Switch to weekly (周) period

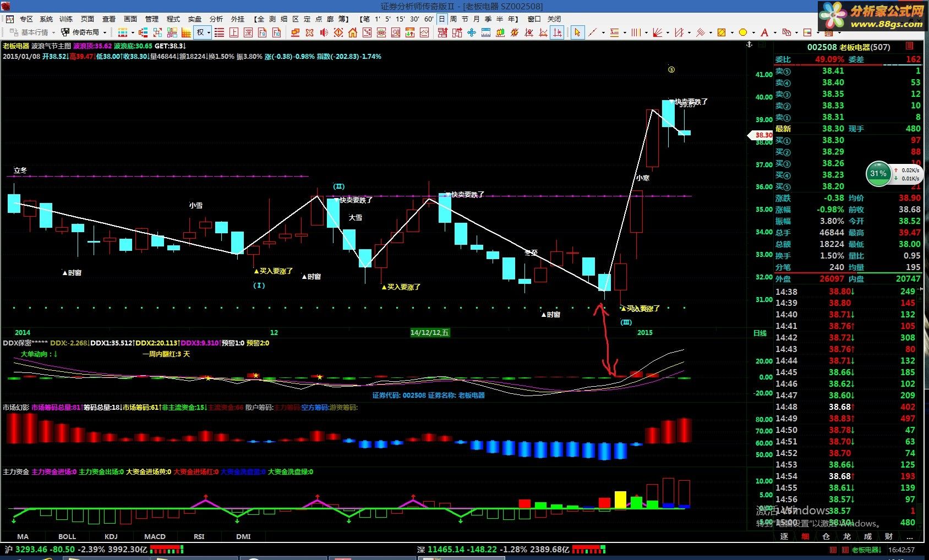coord(453,19)
